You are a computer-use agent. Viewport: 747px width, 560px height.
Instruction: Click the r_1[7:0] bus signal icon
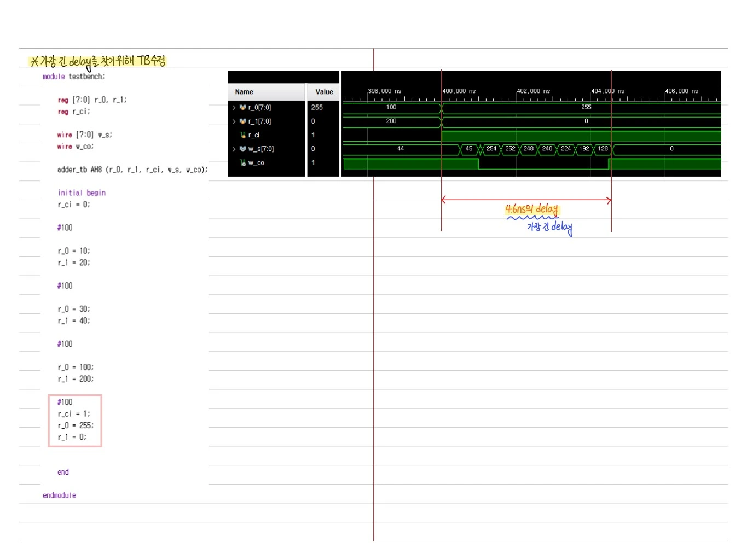243,121
